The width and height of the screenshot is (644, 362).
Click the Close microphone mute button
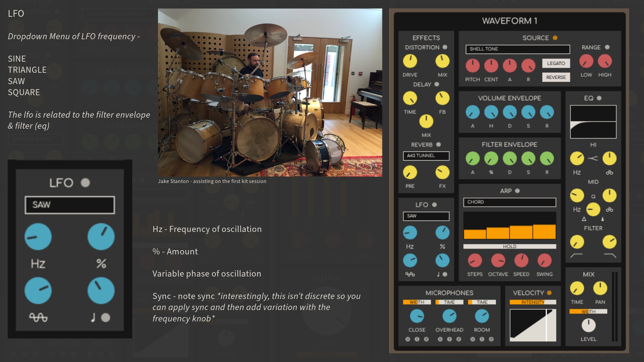point(408,339)
